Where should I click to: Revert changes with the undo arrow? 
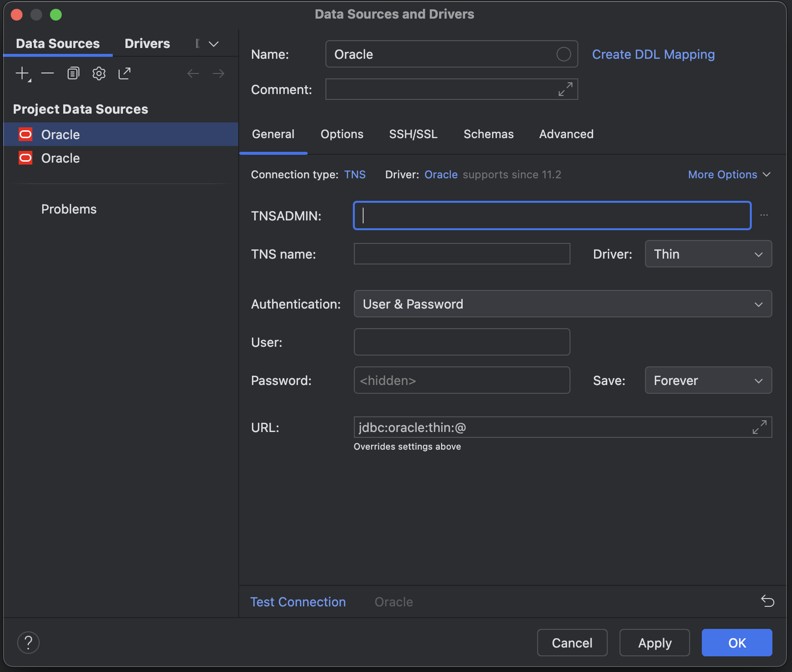[x=767, y=601]
